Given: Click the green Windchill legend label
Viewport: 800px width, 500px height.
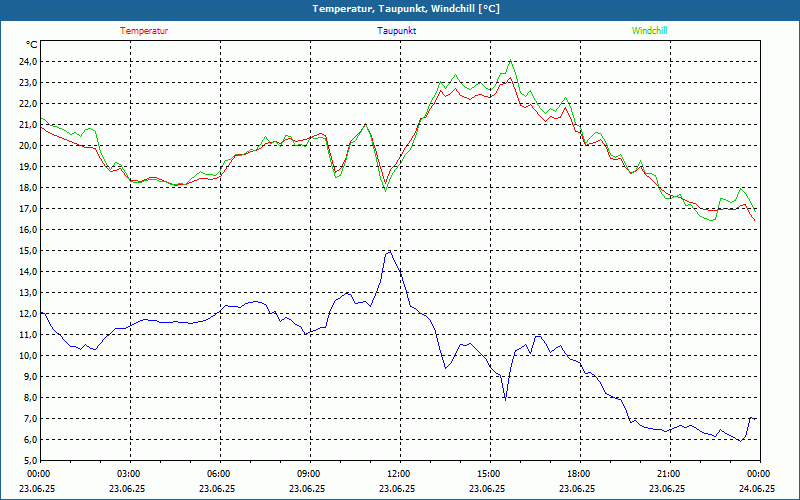Looking at the screenshot, I should [649, 31].
